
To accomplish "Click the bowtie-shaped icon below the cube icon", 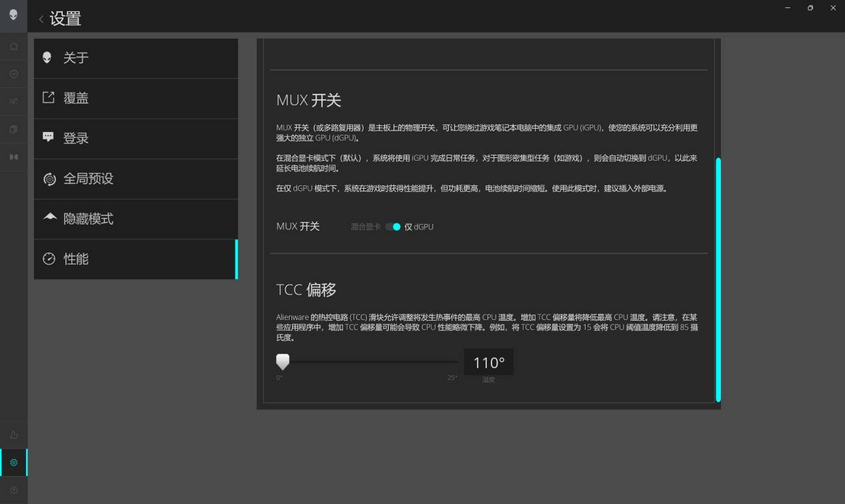I will tap(13, 157).
